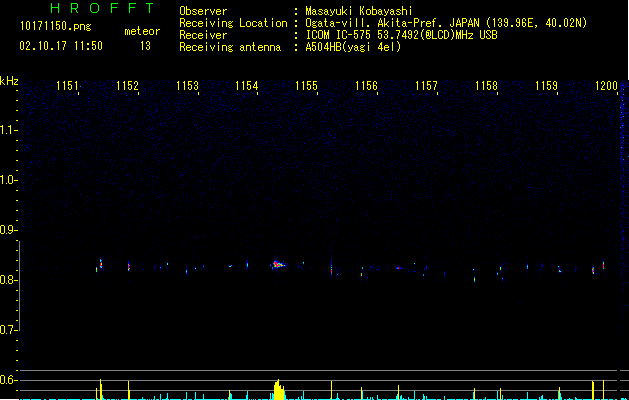Click the large meteor echo near 1154:30
The height and width of the screenshot is (400, 629).
[x=278, y=264]
